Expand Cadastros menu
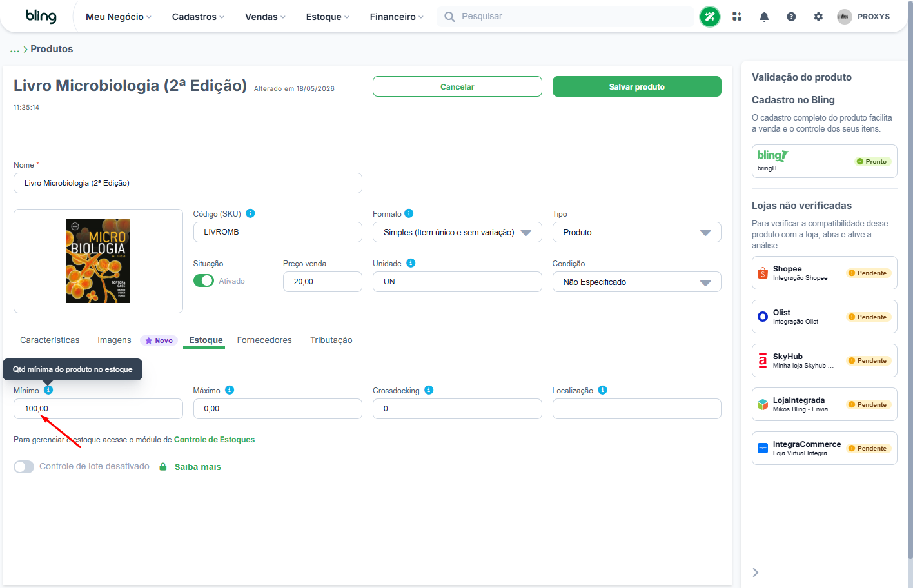The width and height of the screenshot is (913, 588). point(198,17)
